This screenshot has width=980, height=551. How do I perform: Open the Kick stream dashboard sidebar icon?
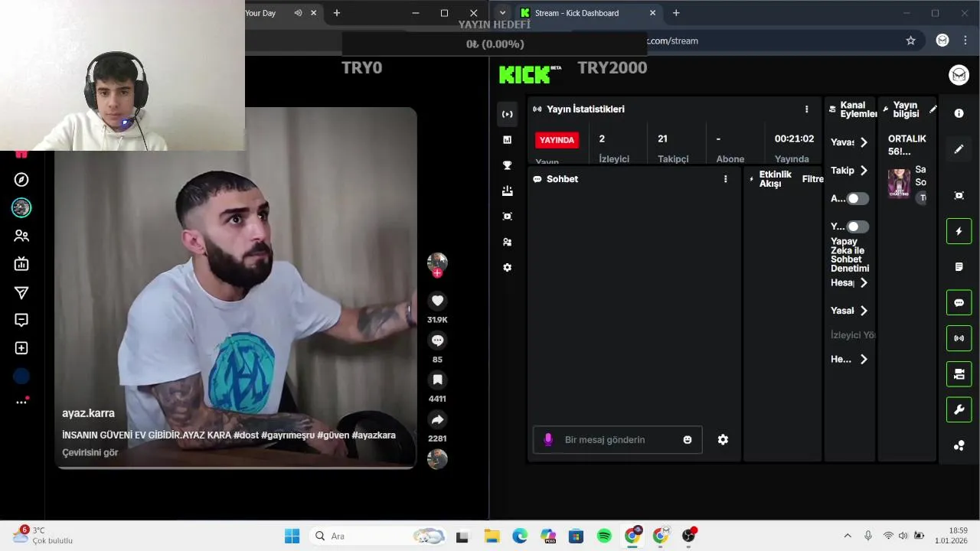click(507, 114)
